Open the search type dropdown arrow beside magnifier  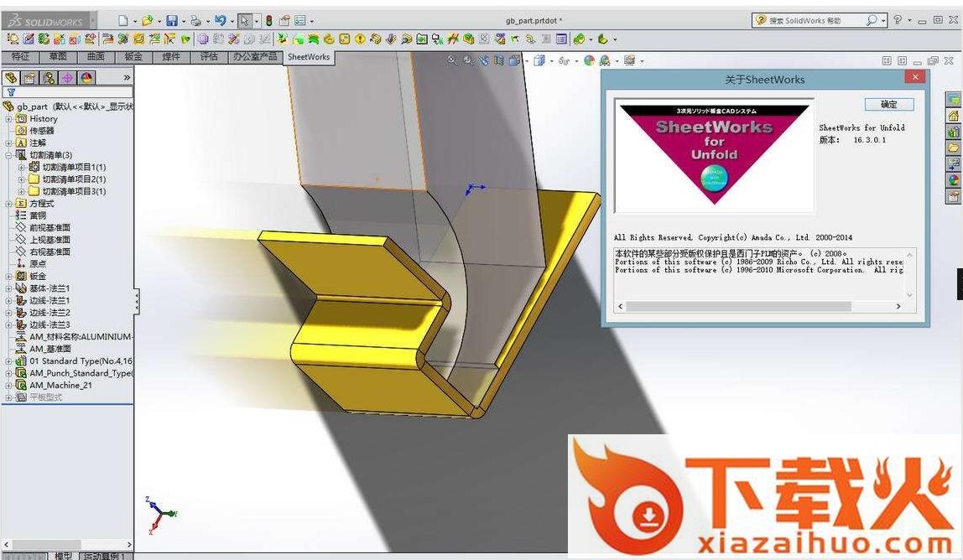(883, 20)
